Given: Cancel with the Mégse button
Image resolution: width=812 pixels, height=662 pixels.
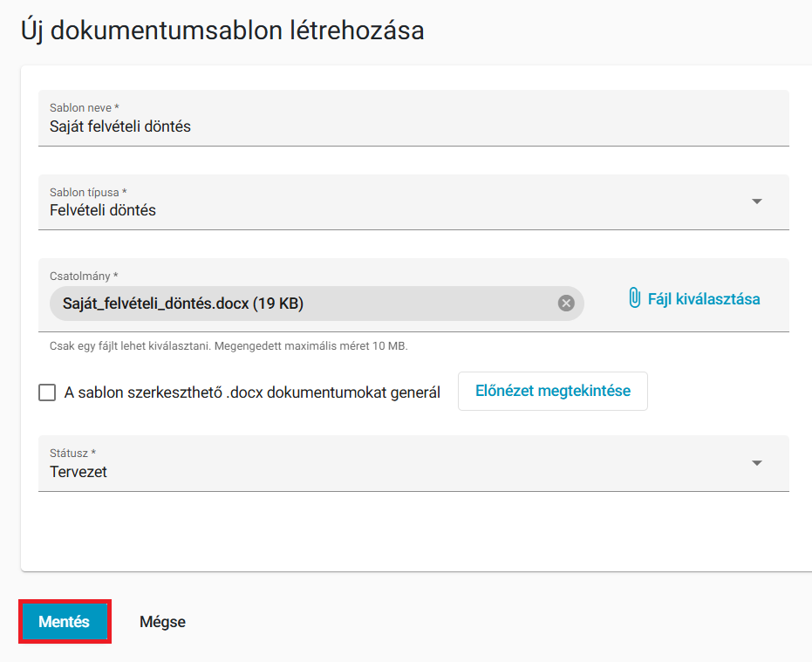Looking at the screenshot, I should click(162, 622).
